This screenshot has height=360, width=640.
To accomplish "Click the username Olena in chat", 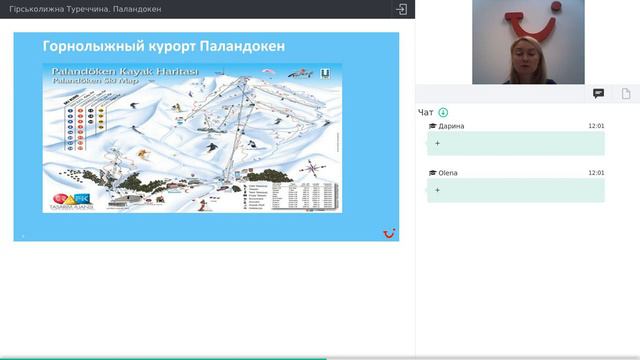I will tap(448, 173).
